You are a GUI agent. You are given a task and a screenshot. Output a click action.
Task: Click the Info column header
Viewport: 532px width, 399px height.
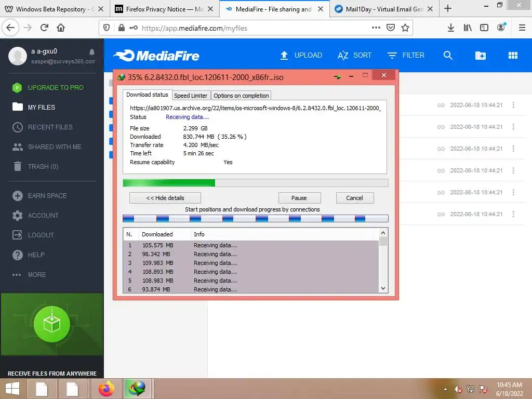pos(282,234)
